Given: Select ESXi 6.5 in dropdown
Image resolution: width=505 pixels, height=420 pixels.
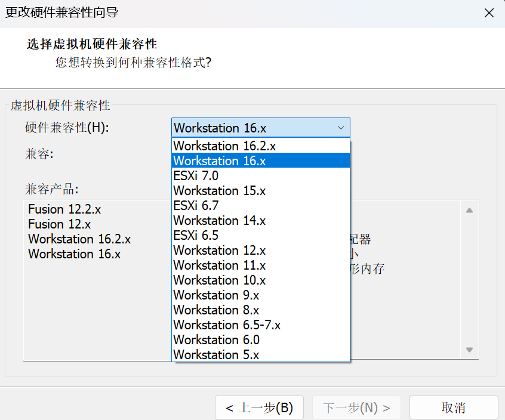Looking at the screenshot, I should (260, 235).
